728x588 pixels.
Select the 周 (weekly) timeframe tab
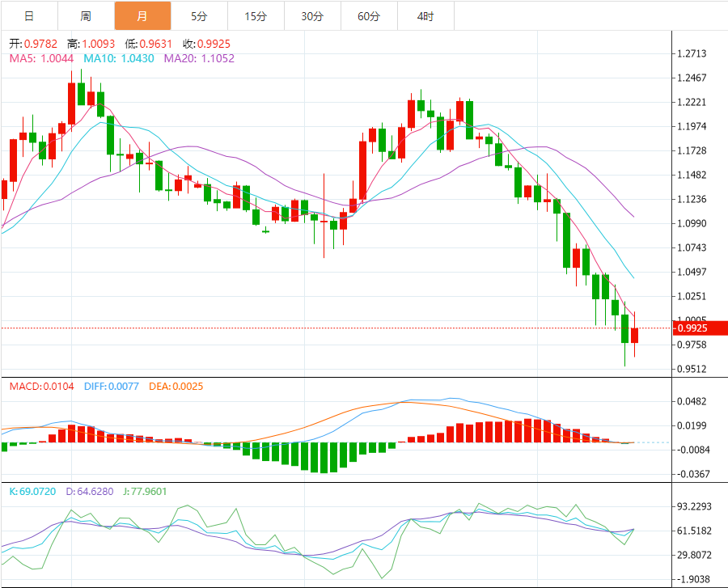point(86,16)
